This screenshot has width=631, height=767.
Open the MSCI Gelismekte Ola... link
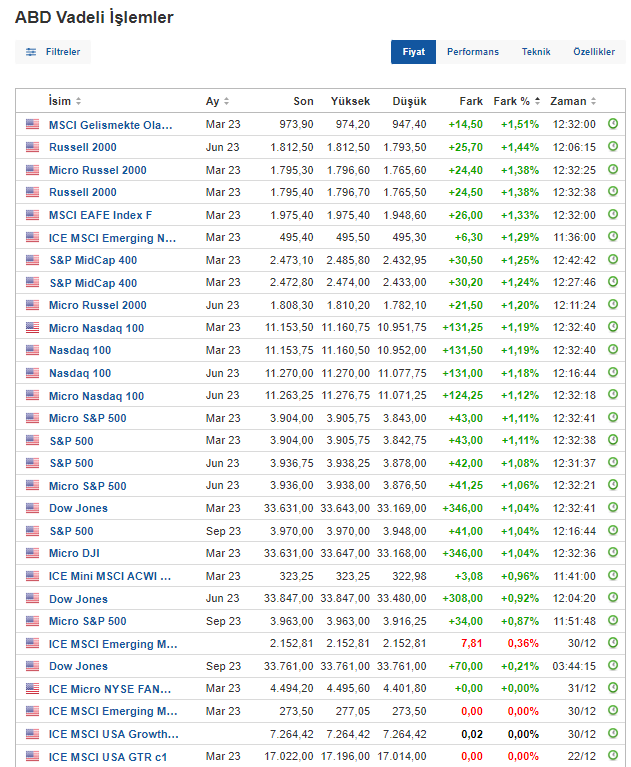coord(111,125)
